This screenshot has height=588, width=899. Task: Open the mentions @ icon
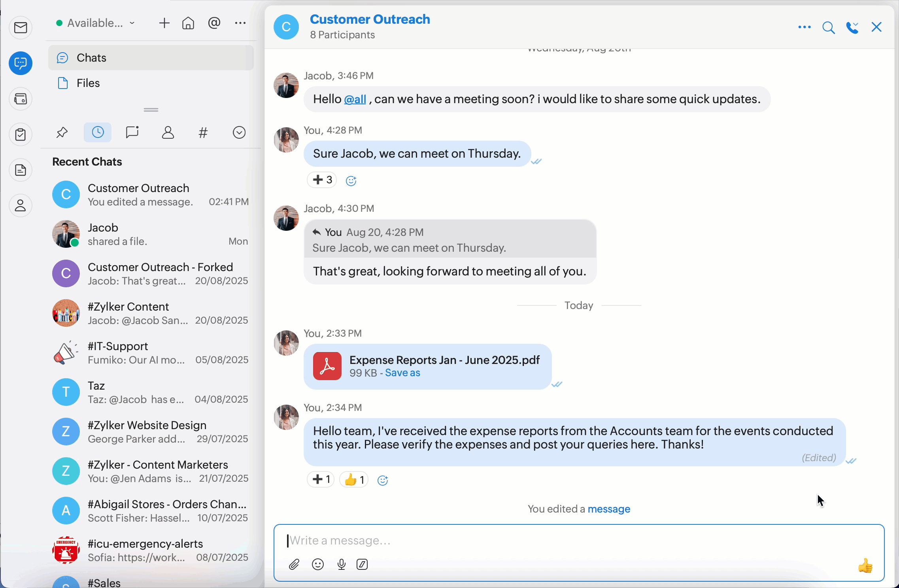tap(214, 23)
